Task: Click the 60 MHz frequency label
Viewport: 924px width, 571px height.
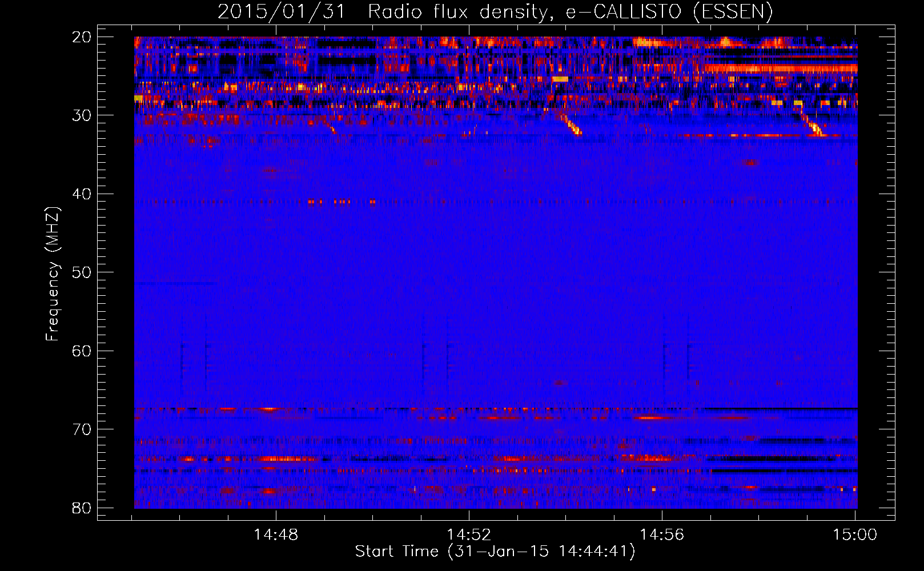Action: pos(82,351)
